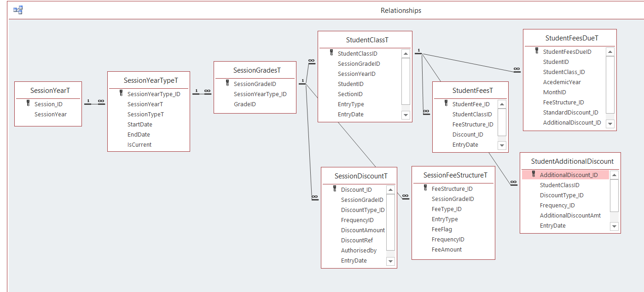Select the SessionDiscountT table title

coord(361,176)
